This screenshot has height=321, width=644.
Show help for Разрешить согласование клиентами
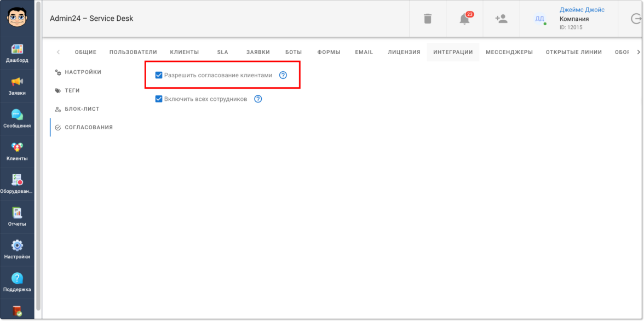283,75
